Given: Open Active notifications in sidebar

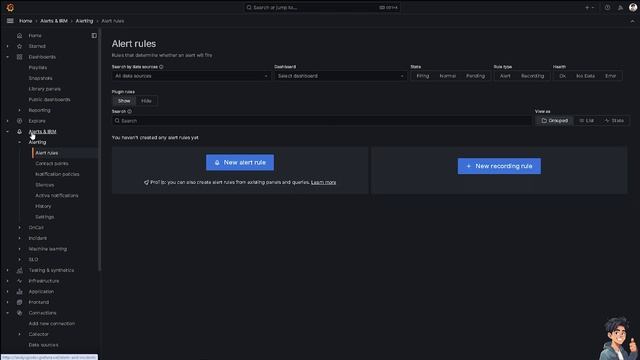Looking at the screenshot, I should 57,196.
